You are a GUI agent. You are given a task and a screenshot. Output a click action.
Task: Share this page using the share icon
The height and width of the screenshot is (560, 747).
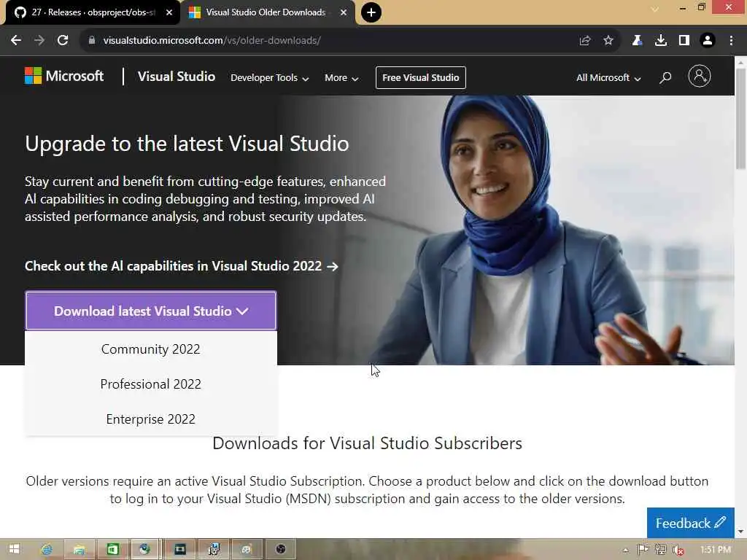585,41
